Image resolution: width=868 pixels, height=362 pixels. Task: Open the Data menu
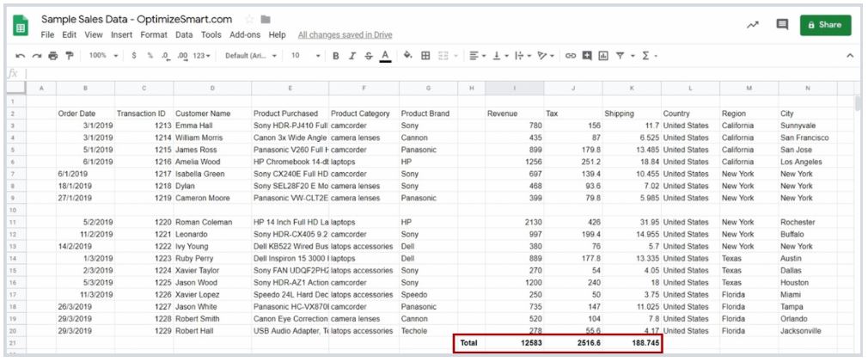(x=184, y=35)
